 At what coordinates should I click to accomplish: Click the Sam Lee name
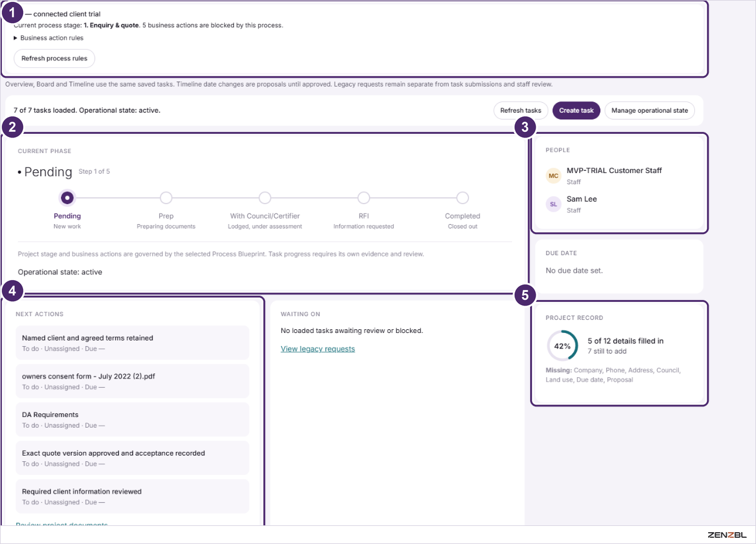click(582, 199)
